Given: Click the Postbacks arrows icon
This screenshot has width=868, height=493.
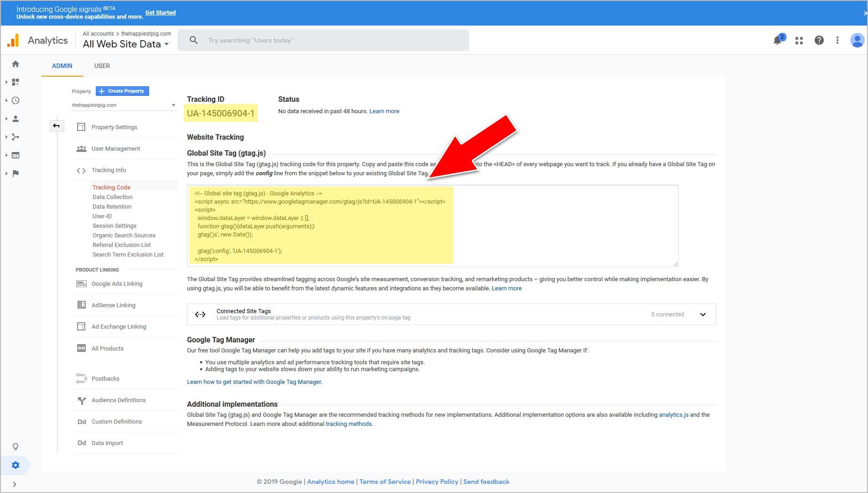Looking at the screenshot, I should tap(81, 378).
